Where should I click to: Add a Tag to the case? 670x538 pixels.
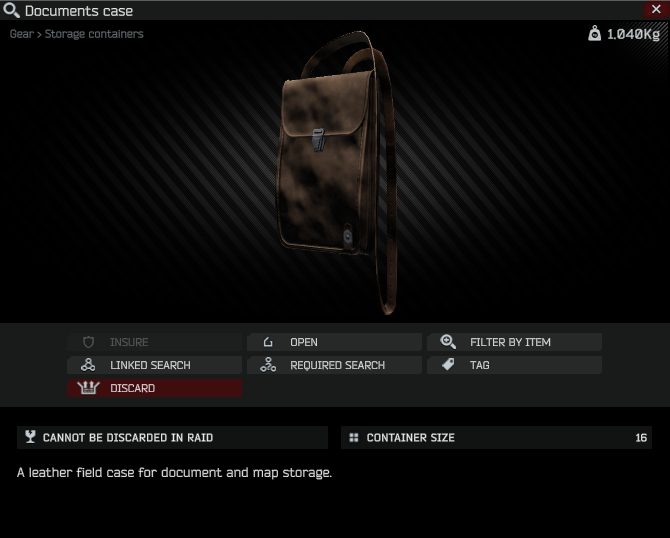514,365
